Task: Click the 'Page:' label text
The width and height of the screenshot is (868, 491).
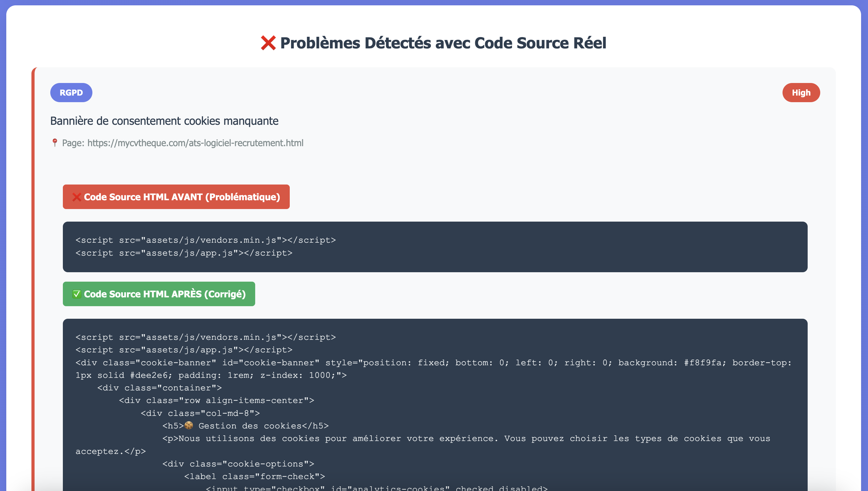Action: [x=73, y=143]
